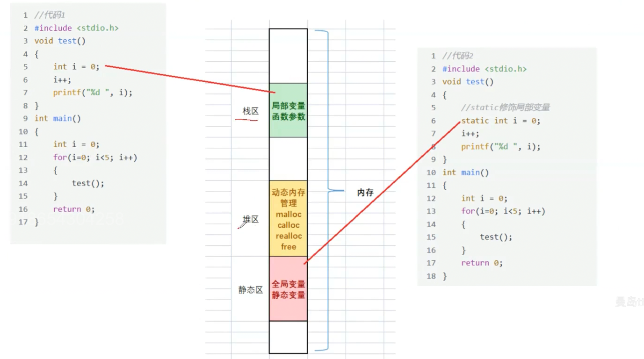Click the printf statement in code 1

[x=93, y=93]
